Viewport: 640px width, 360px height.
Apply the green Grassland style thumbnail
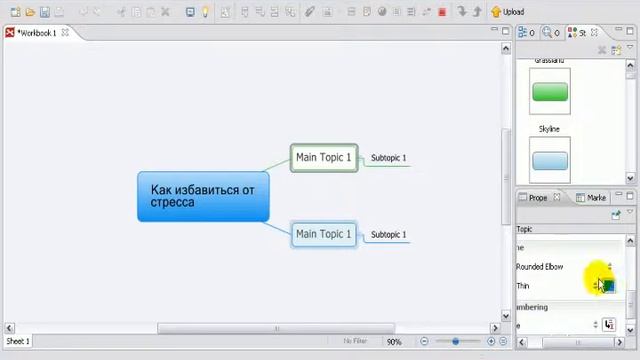tap(550, 91)
